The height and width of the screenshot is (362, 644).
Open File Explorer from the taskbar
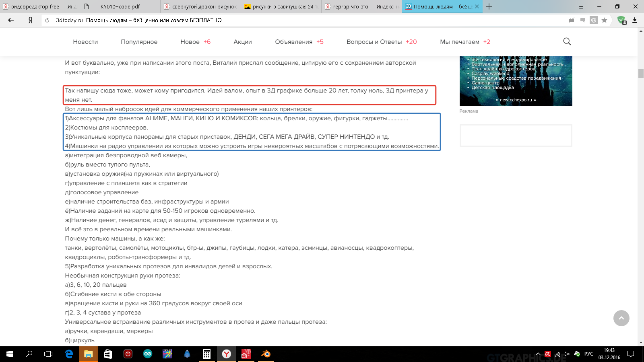(x=89, y=354)
